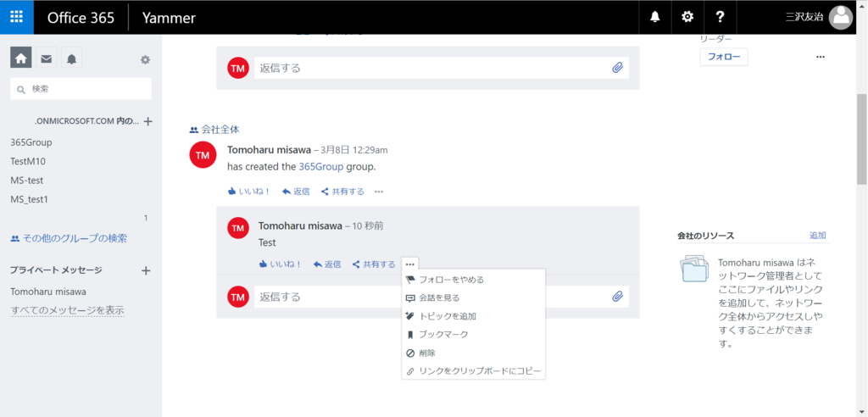Choose トピックを追加 in the menu

(x=473, y=315)
